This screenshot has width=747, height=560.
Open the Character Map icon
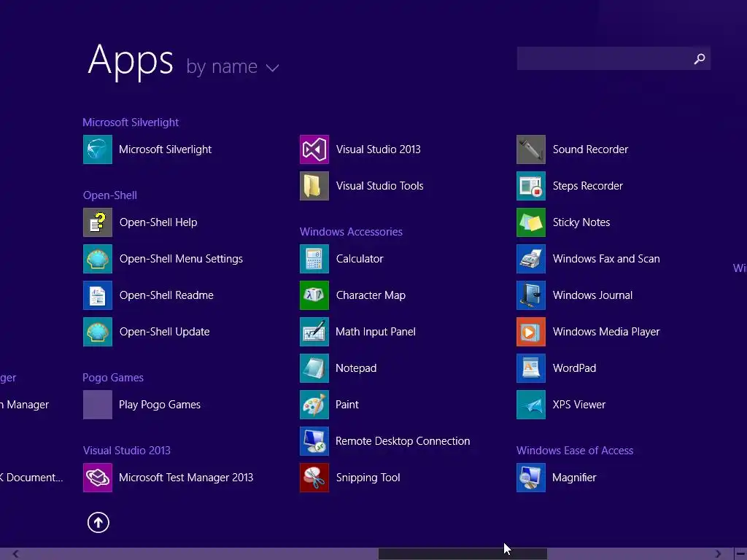click(314, 295)
